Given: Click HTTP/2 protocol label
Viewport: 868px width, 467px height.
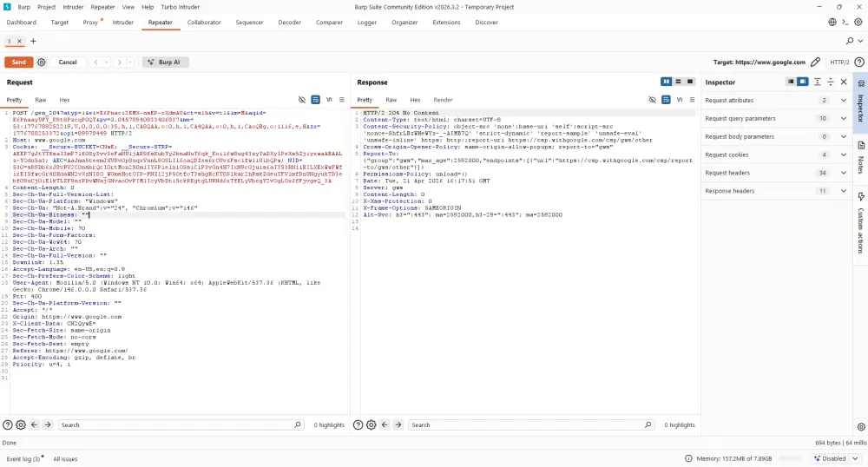Looking at the screenshot, I should tap(839, 62).
